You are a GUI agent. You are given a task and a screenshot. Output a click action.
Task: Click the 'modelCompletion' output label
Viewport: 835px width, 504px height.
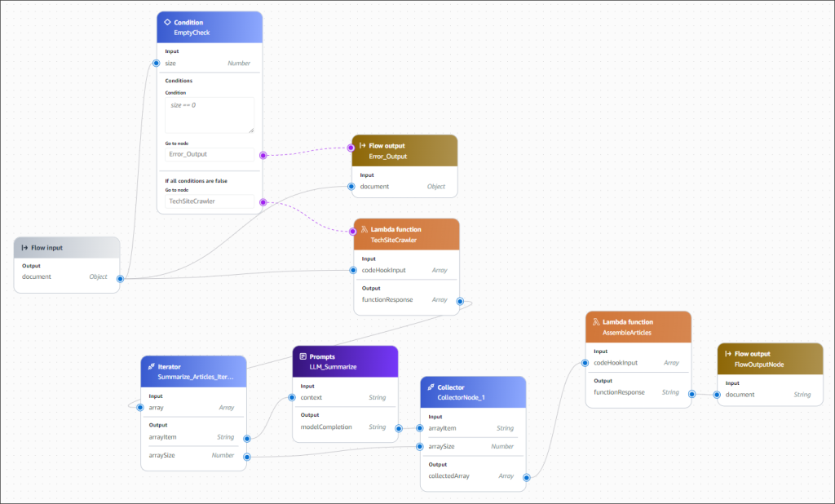pyautogui.click(x=326, y=427)
